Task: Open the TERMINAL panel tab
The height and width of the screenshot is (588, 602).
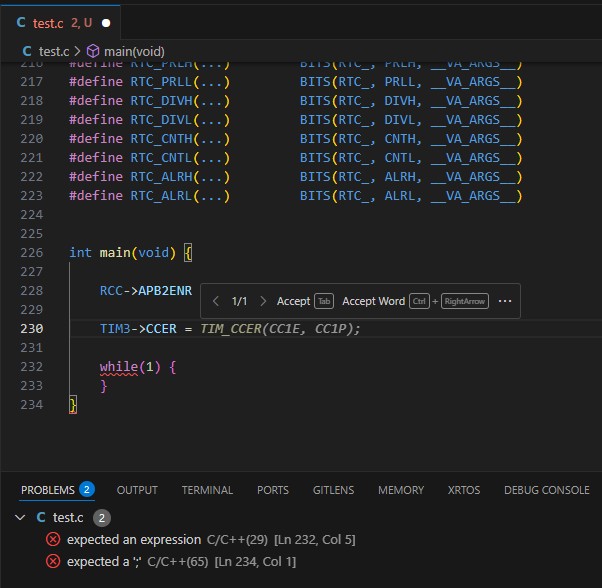Action: pos(207,490)
